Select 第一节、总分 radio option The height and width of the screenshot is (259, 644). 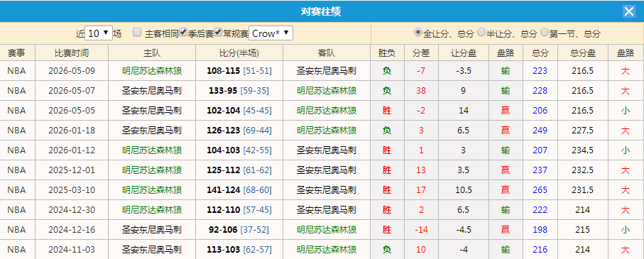click(x=545, y=32)
